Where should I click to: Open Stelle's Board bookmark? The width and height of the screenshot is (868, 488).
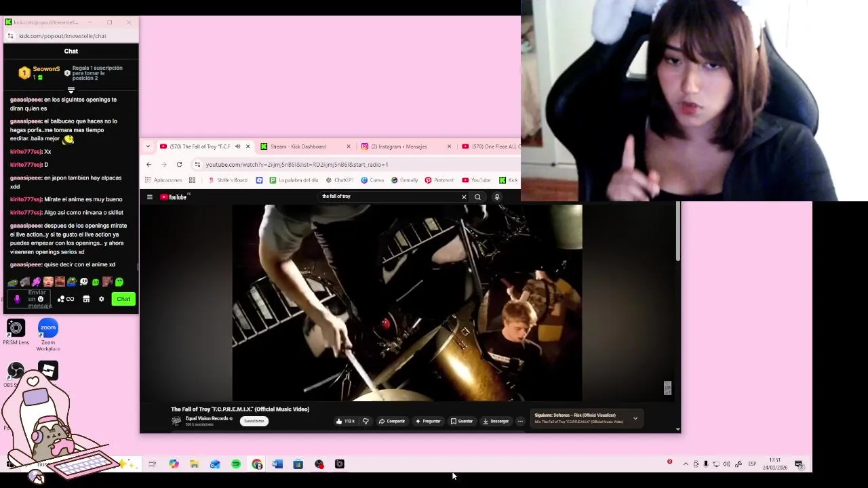click(x=228, y=180)
